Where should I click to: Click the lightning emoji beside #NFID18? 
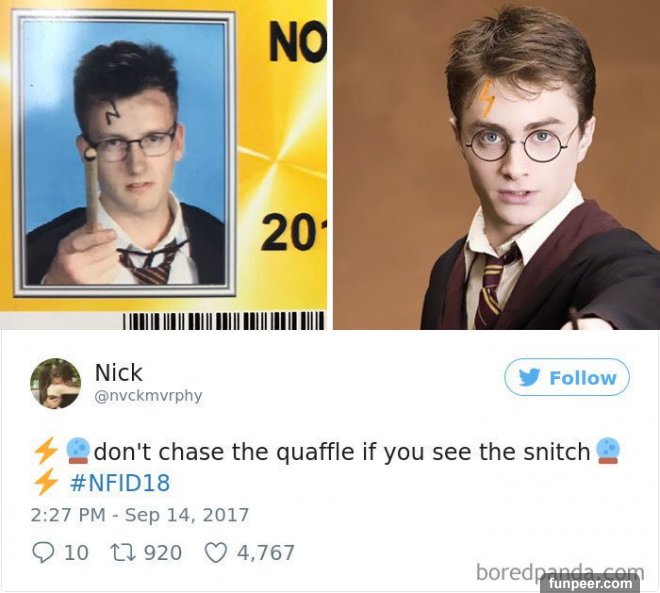46,482
